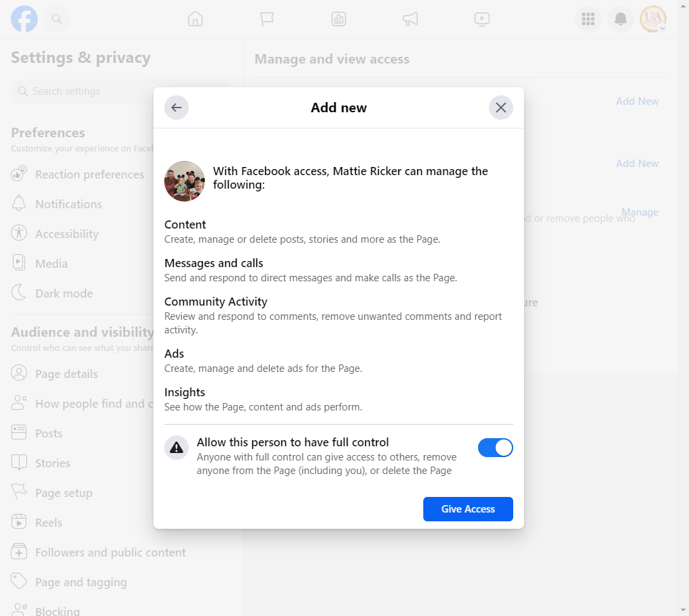The image size is (689, 616).
Task: Click Mattie Ricker's profile photo
Action: pyautogui.click(x=185, y=181)
